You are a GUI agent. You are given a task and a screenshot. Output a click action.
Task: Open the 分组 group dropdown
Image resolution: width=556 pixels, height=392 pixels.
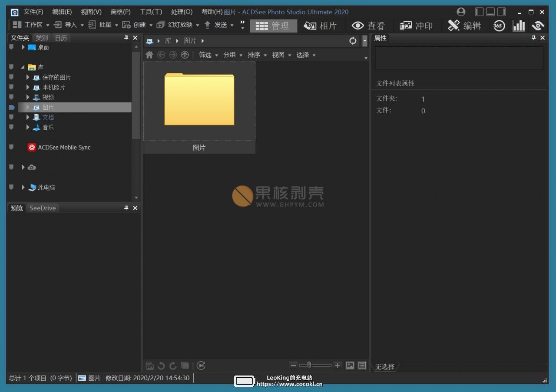(233, 55)
